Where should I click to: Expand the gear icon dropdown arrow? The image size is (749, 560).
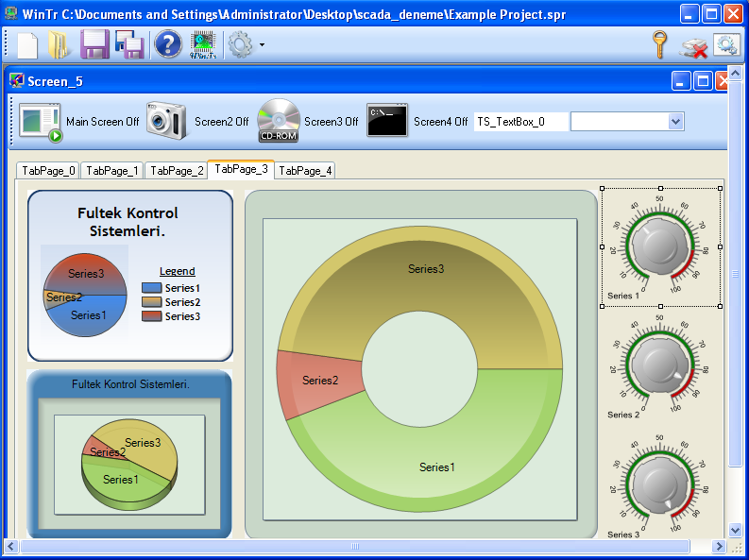pos(262,45)
